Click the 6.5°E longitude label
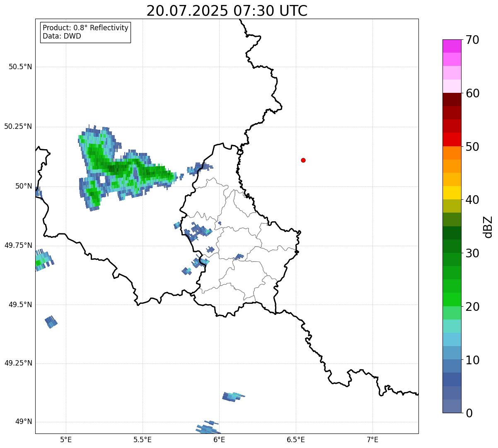 click(x=296, y=440)
